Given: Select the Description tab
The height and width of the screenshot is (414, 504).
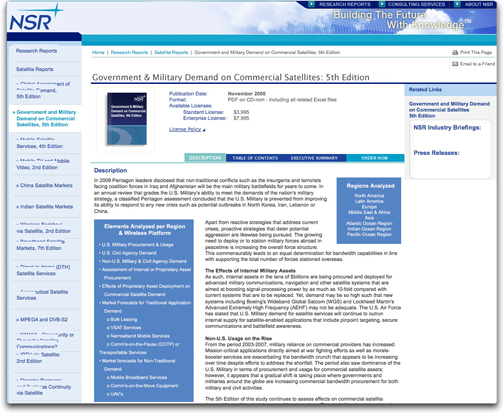Looking at the screenshot, I should (205, 158).
